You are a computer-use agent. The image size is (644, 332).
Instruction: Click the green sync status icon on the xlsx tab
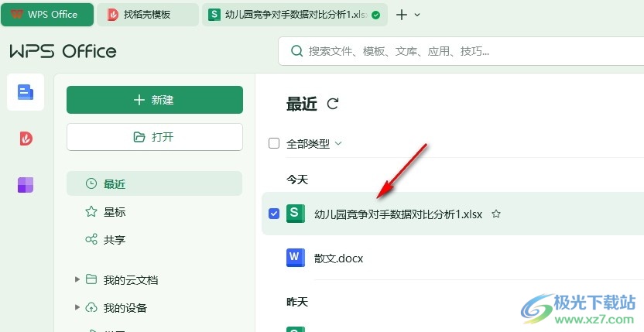coord(375,15)
